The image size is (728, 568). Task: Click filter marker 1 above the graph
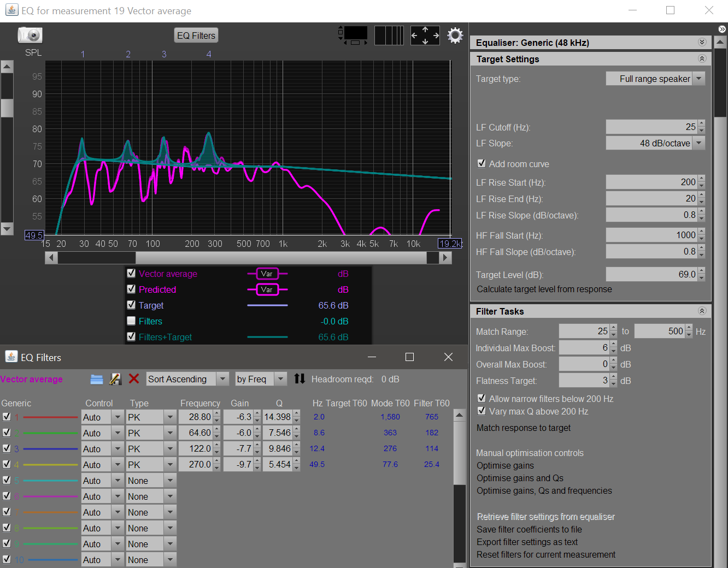83,54
